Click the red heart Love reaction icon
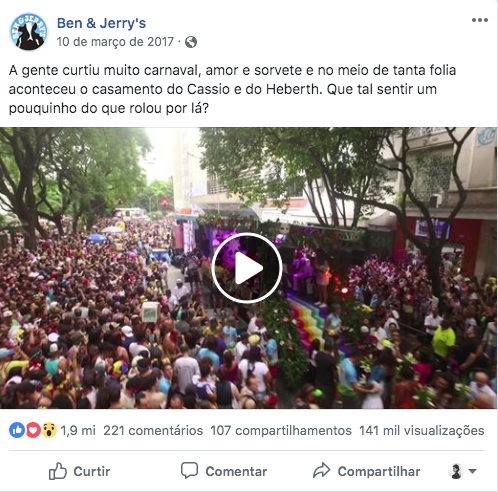 pyautogui.click(x=33, y=430)
